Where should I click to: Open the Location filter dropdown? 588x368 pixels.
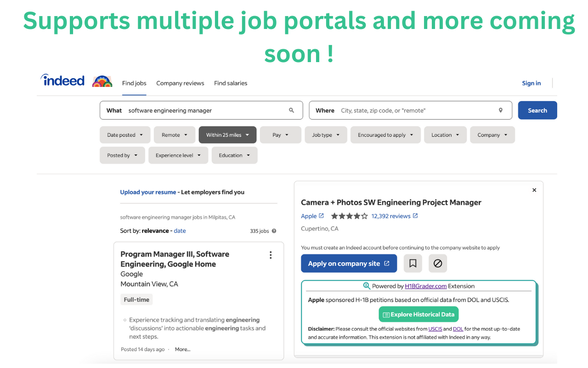pos(445,135)
